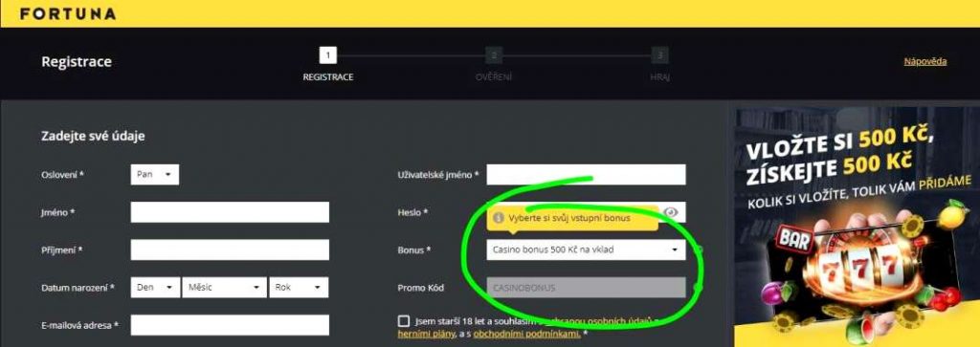The image size is (980, 347).
Task: Select step 2 Ověření
Action: tap(494, 56)
